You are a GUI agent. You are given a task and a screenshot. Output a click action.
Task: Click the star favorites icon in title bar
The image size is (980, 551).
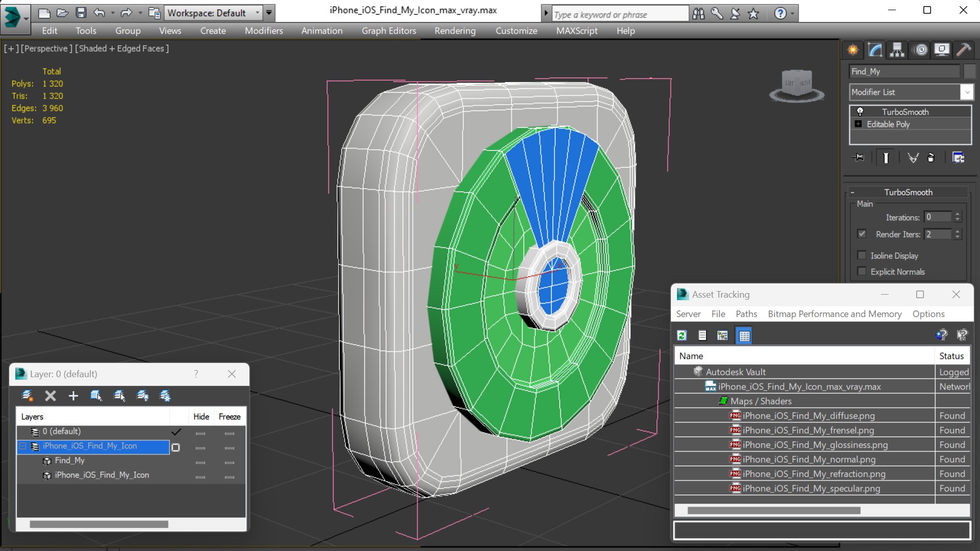point(753,14)
